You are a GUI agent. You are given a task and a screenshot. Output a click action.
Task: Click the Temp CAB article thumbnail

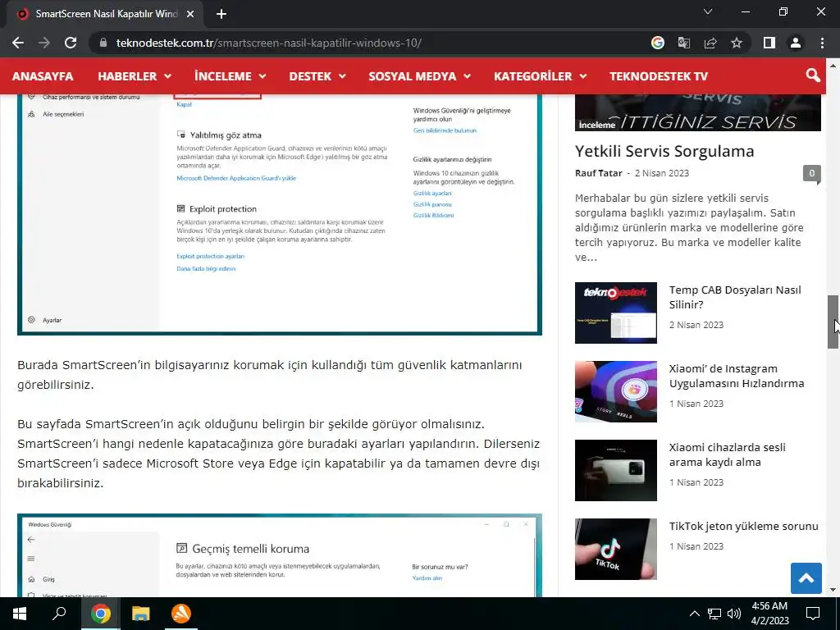tap(615, 313)
